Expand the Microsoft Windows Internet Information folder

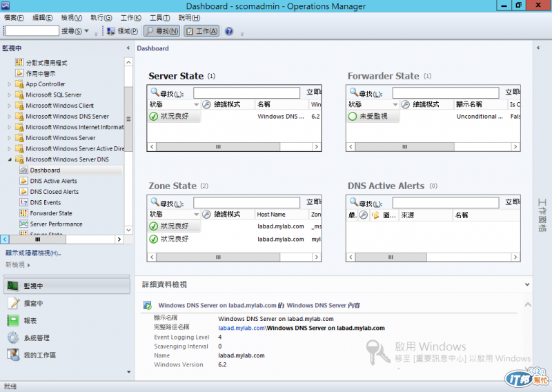pyautogui.click(x=10, y=127)
